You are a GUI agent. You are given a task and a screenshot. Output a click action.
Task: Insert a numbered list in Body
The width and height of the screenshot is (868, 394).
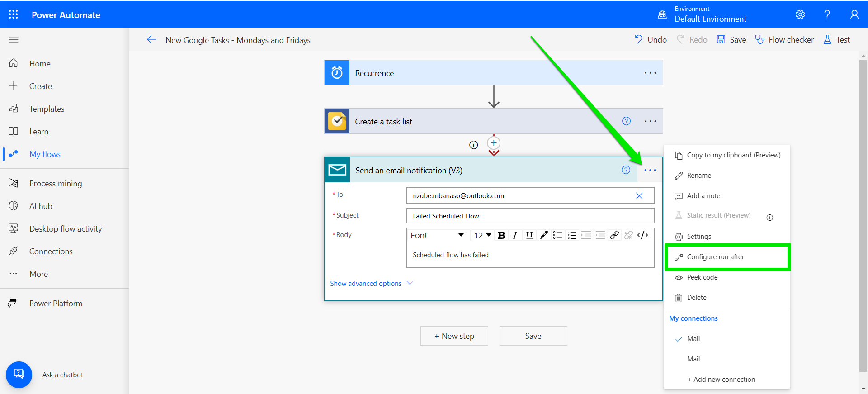[572, 235]
